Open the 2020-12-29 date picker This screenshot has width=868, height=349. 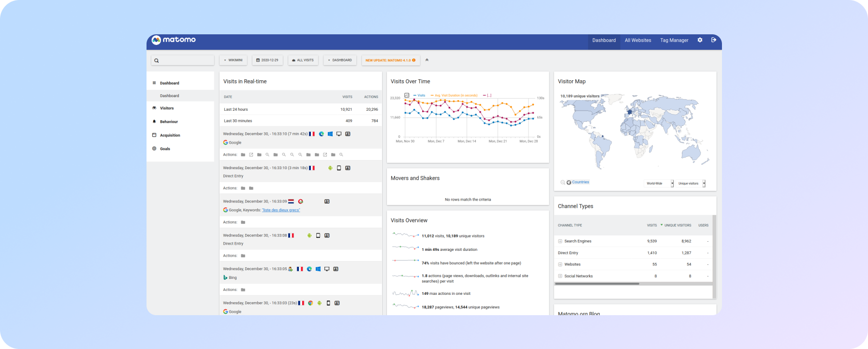[x=267, y=60]
